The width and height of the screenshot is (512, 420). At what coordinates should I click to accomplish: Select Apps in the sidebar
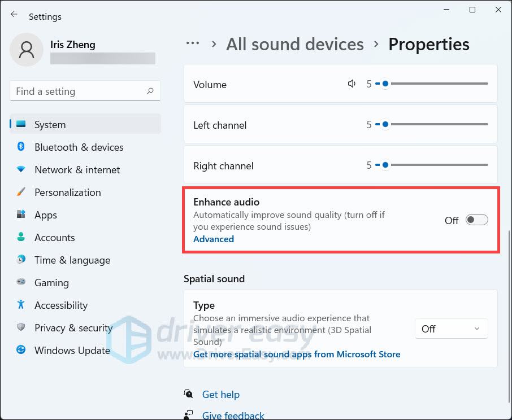point(45,215)
